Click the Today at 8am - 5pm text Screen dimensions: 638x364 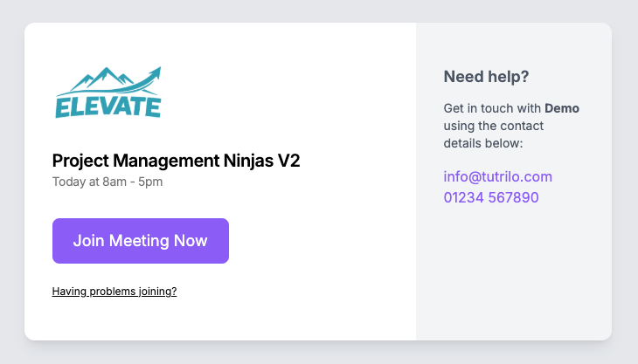[x=107, y=182]
